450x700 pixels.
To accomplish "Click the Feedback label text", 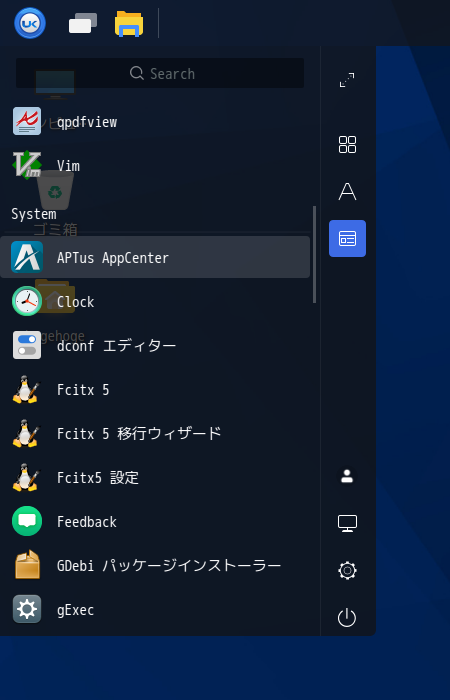I will click(87, 522).
